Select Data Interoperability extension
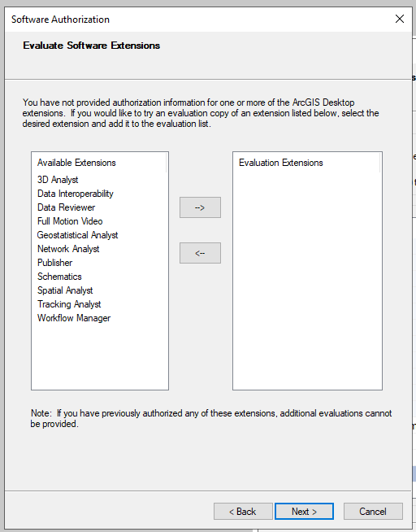 pos(76,194)
